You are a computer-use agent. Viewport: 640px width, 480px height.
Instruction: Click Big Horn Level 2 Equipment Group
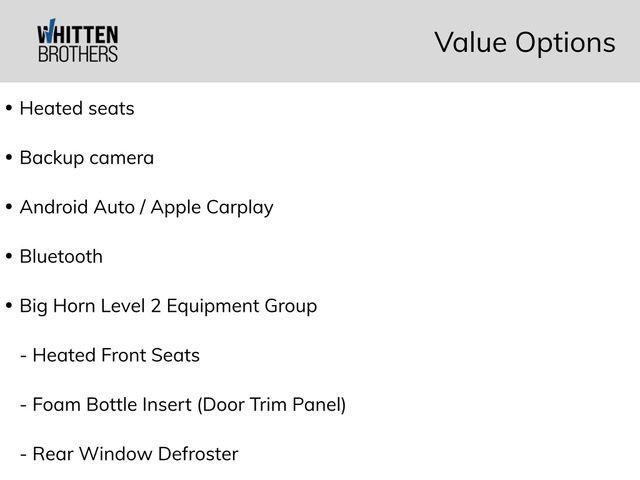pos(168,305)
